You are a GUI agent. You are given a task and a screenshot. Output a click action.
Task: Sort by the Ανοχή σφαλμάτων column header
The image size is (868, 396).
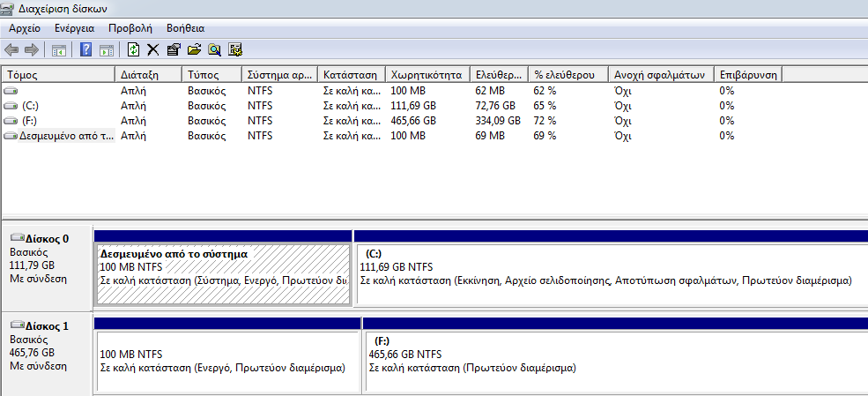pyautogui.click(x=662, y=75)
